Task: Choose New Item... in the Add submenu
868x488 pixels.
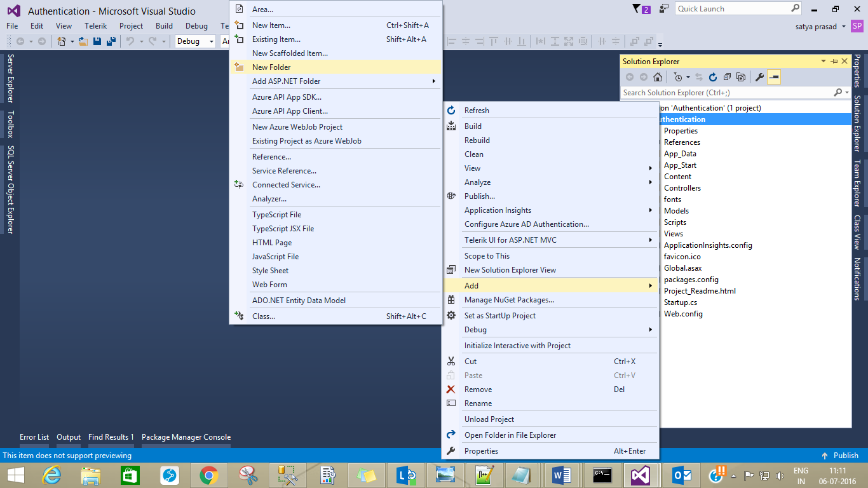Action: [x=336, y=25]
